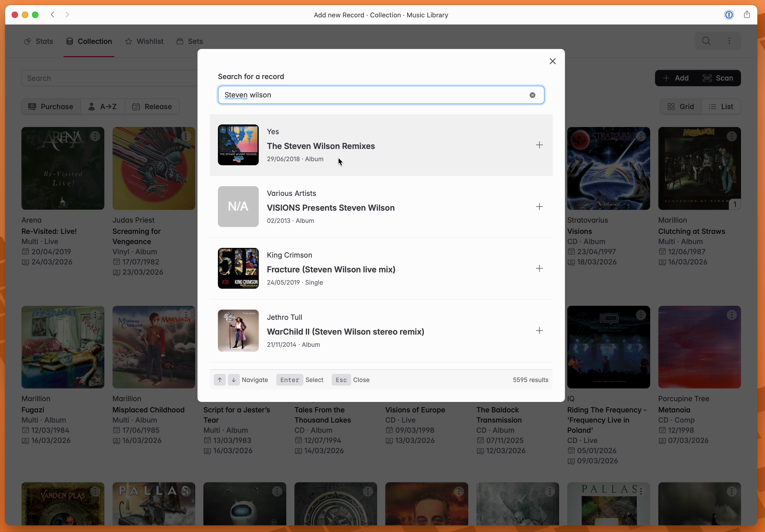Open options menu on Marillion Fugazi cover

tap(95, 315)
